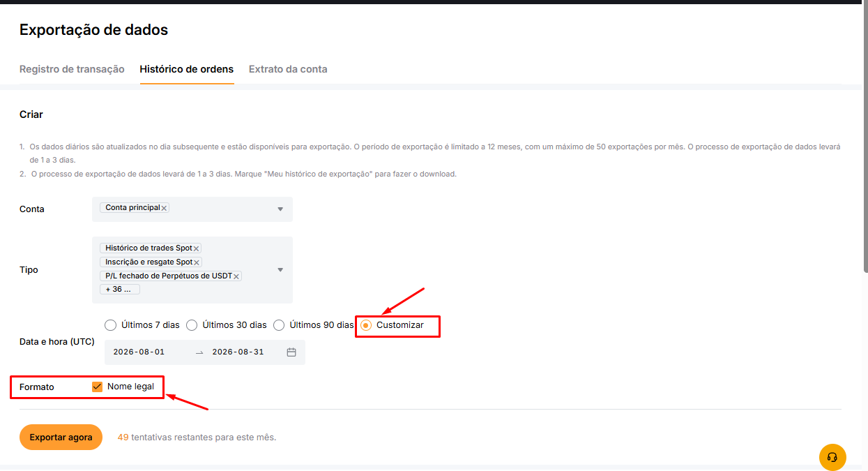Click the Exportação de dados heading
This screenshot has width=868, height=471.
[x=93, y=30]
